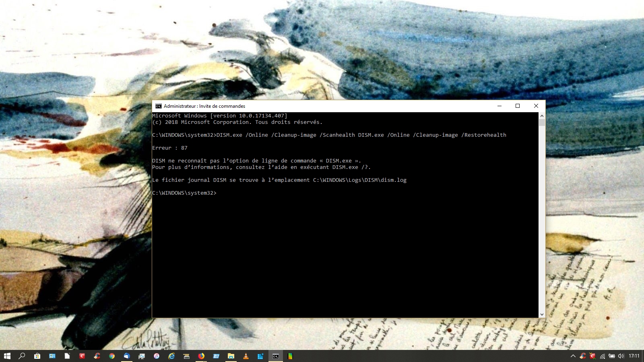Switch to Firefox in the taskbar
The image size is (644, 362).
point(201,356)
